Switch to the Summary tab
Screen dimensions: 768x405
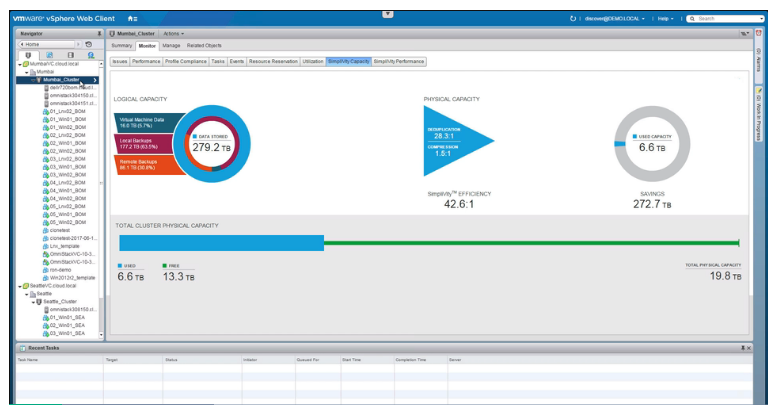[x=121, y=46]
